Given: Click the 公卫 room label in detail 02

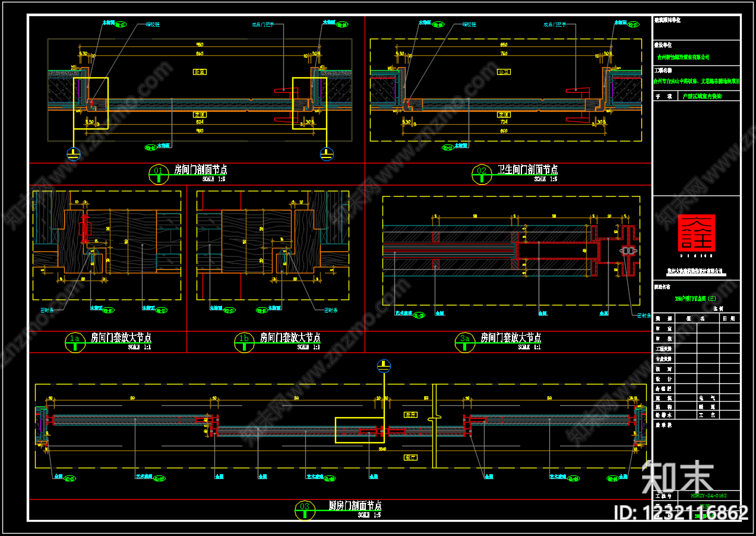Looking at the screenshot, I should pos(504,72).
